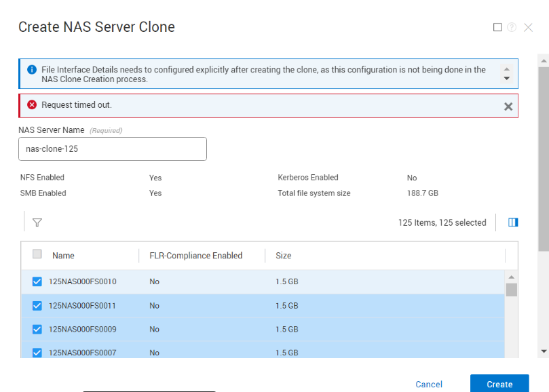Screen dimensions: 549x392
Task: Dismiss the Request timed out error message
Action: click(x=508, y=106)
